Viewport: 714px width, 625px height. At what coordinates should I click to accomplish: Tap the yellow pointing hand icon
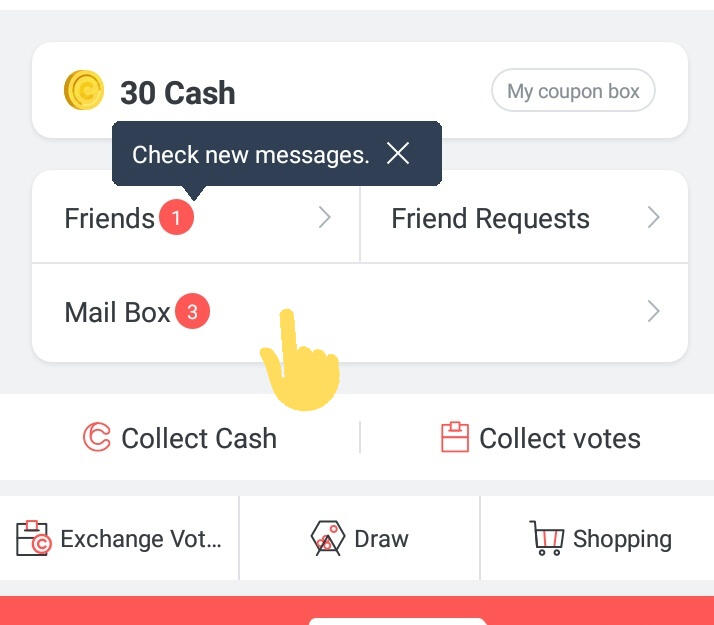click(301, 360)
